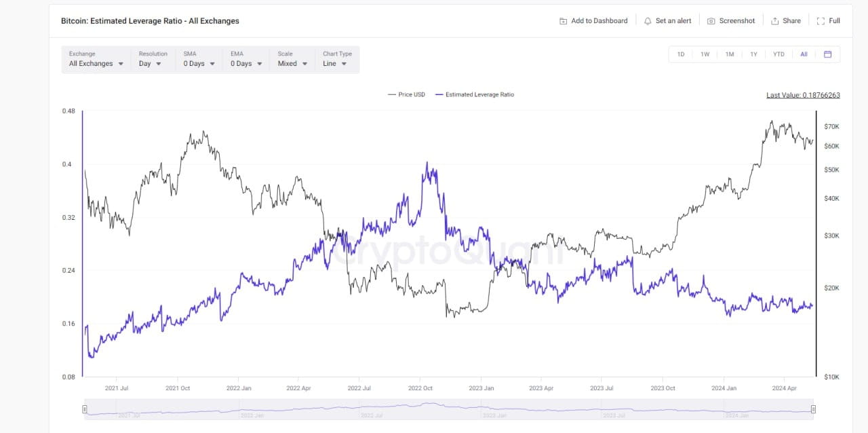
Task: Click the Last Value link
Action: tap(803, 95)
